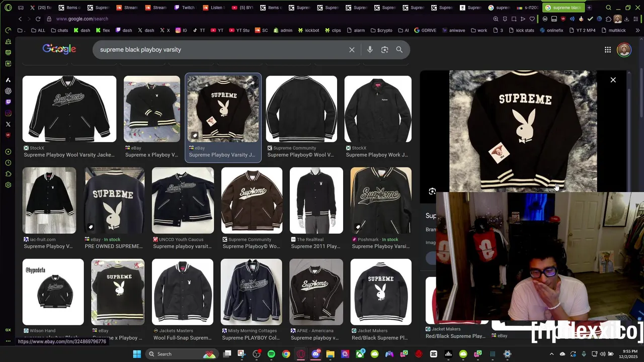The height and width of the screenshot is (362, 644).
Task: Open the extensions puzzle-piece menu
Action: (608, 19)
